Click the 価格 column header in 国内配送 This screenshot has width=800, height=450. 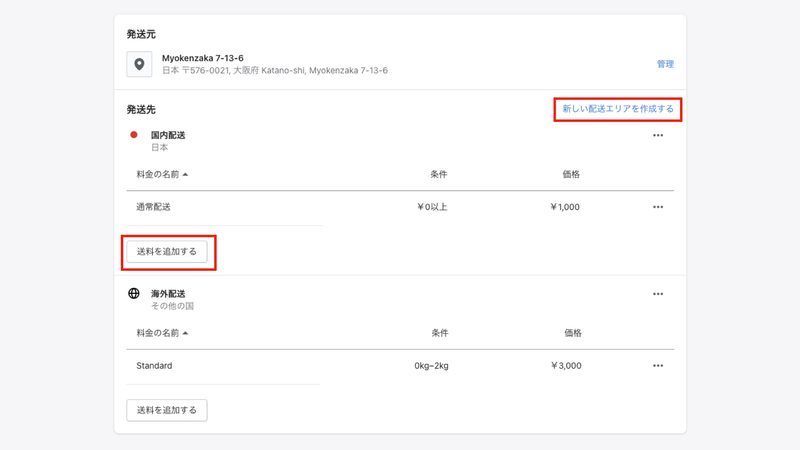[571, 174]
